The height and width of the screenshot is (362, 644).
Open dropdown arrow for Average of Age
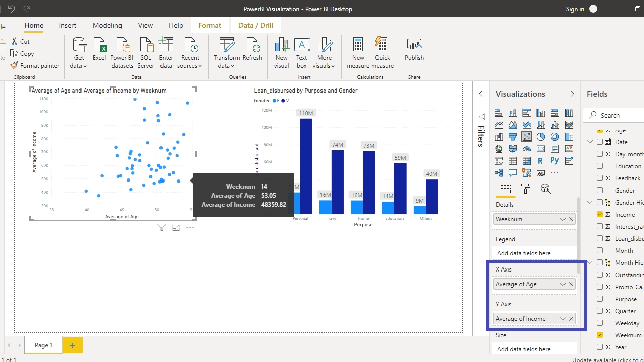point(562,284)
